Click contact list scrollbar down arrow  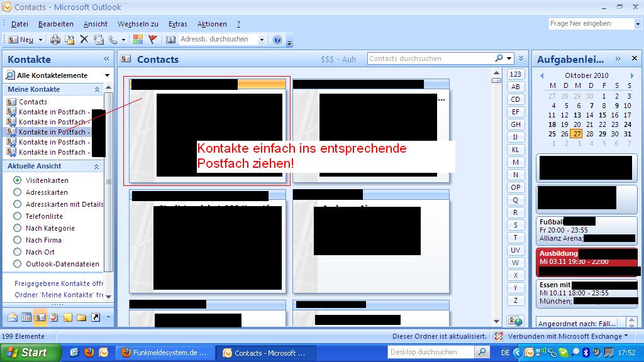497,321
